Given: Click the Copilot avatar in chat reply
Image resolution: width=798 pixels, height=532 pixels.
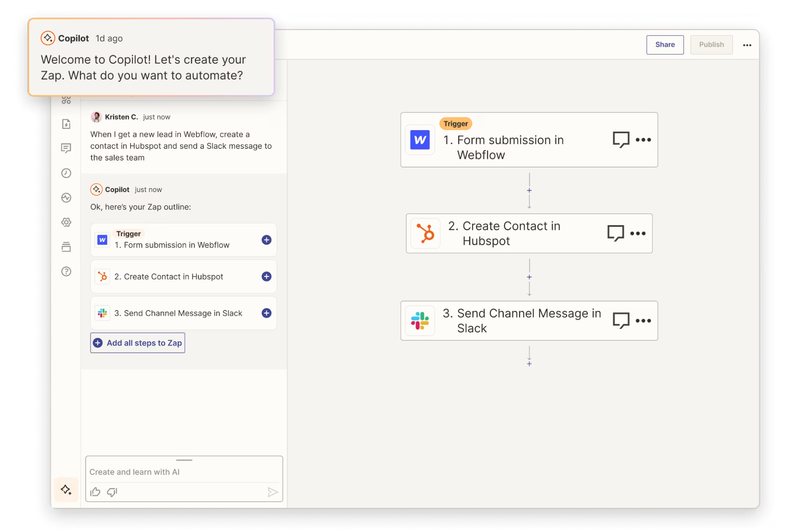Looking at the screenshot, I should [96, 189].
